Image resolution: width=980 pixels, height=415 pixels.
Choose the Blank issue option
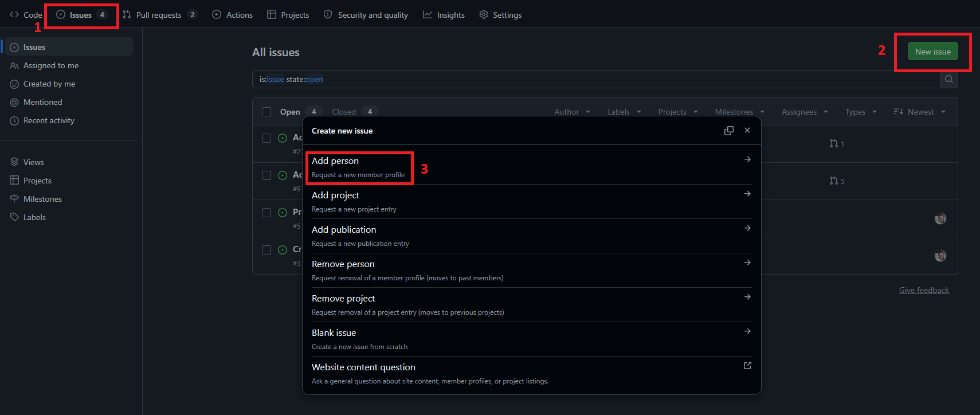(531, 339)
